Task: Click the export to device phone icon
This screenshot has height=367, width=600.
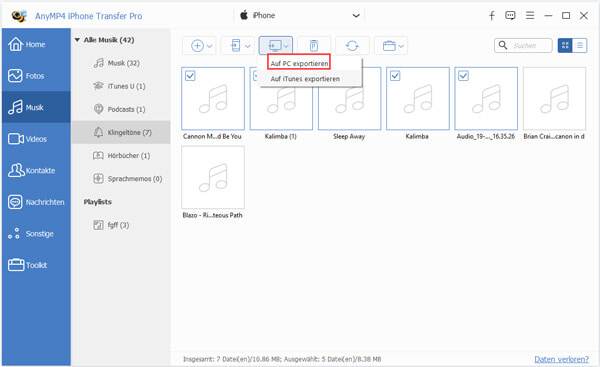Action: click(x=235, y=46)
